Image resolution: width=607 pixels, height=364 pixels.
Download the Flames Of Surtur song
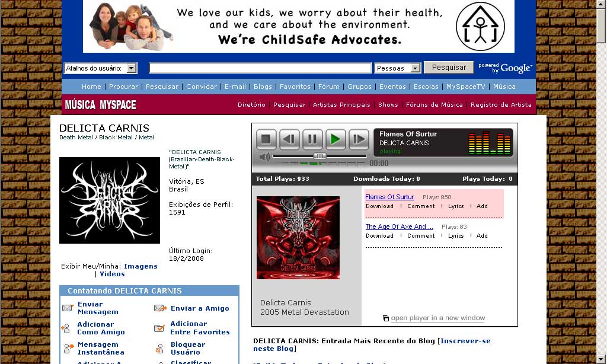tap(379, 206)
